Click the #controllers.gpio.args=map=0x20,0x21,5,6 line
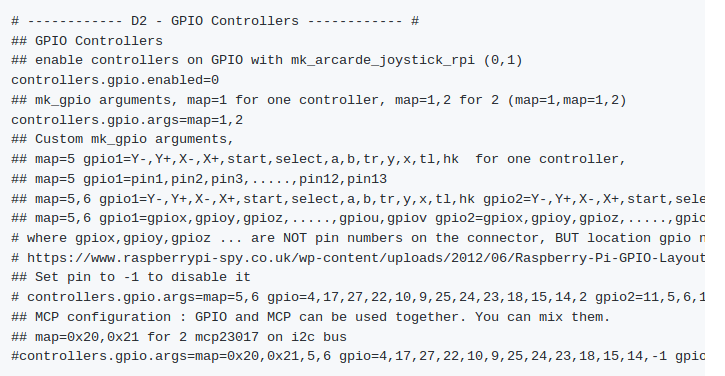The height and width of the screenshot is (376, 725). (358, 357)
